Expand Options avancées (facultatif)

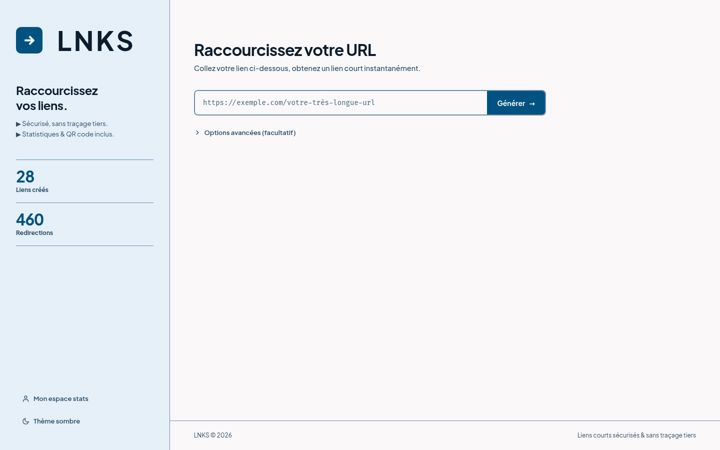tap(245, 133)
